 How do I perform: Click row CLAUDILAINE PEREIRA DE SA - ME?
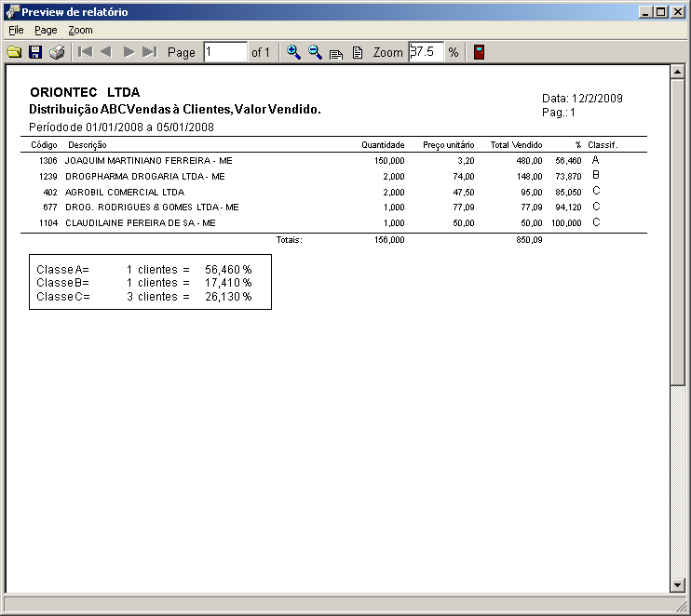(x=333, y=222)
